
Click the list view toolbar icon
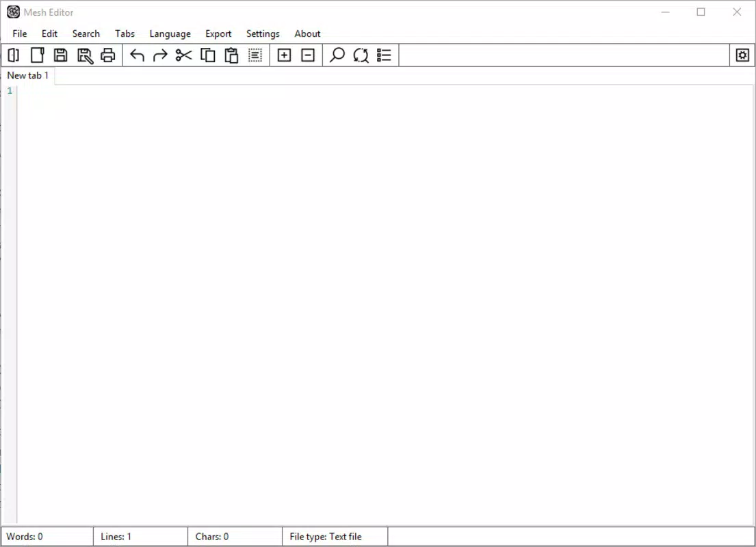(384, 55)
